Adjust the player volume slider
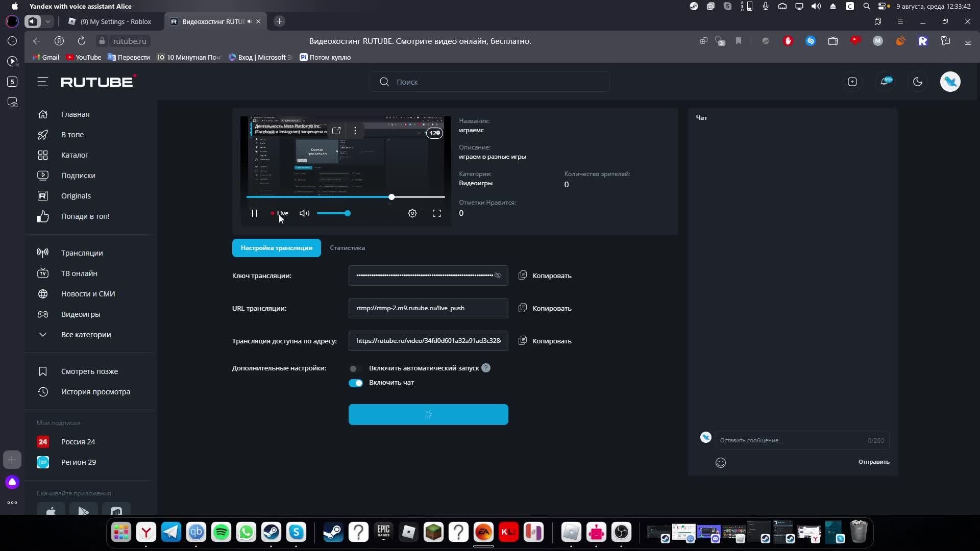This screenshot has width=980, height=551. [333, 213]
